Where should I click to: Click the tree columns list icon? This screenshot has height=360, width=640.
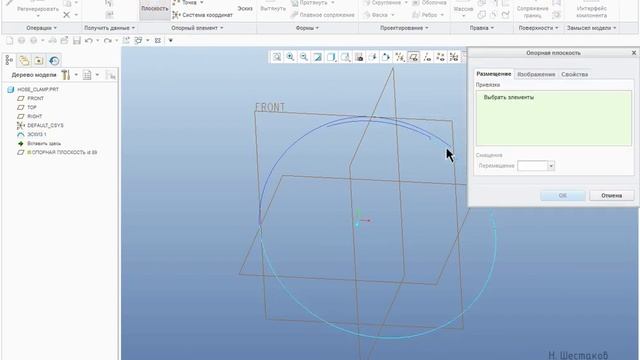(x=87, y=75)
